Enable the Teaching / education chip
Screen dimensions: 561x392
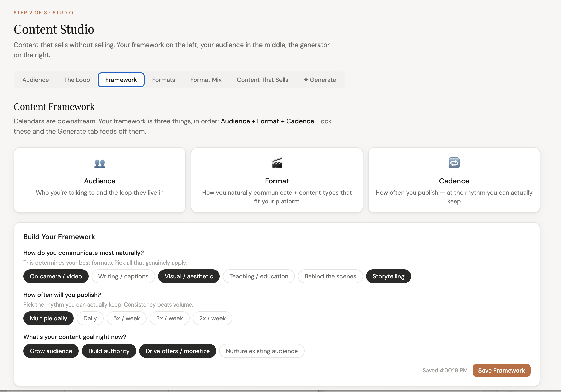point(259,276)
